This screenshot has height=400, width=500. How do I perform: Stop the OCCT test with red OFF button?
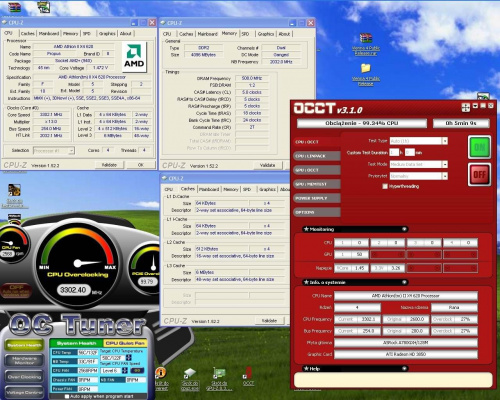[x=479, y=174]
